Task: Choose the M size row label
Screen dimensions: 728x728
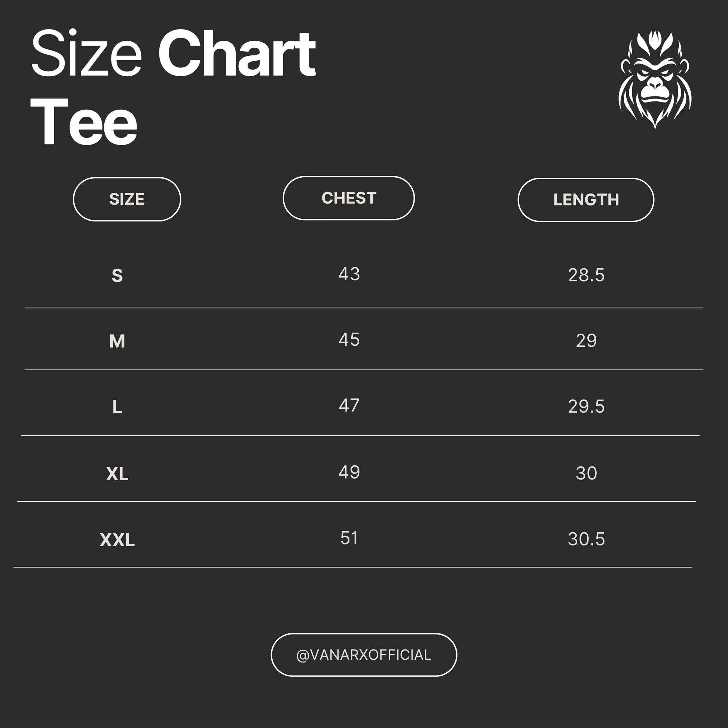Action: pyautogui.click(x=117, y=342)
